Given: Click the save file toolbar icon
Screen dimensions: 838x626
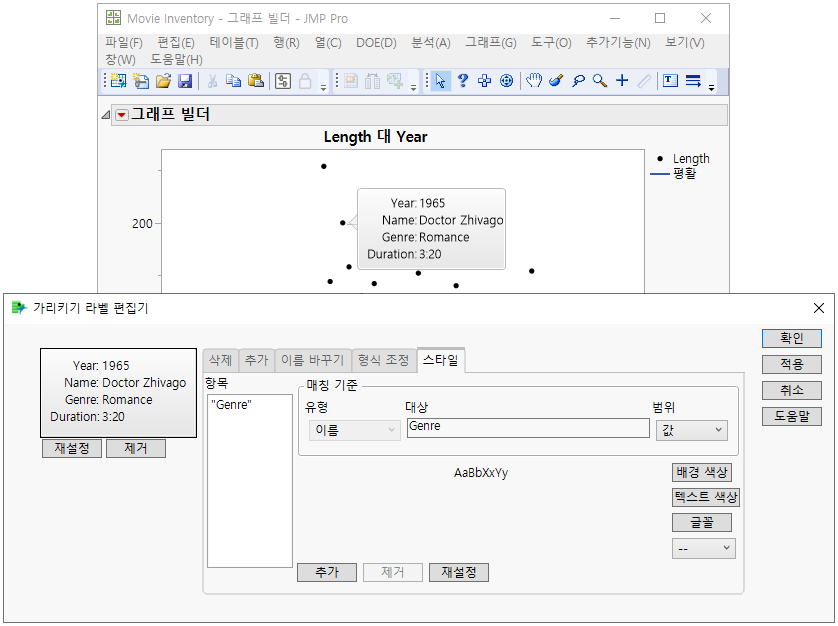Looking at the screenshot, I should click(185, 81).
